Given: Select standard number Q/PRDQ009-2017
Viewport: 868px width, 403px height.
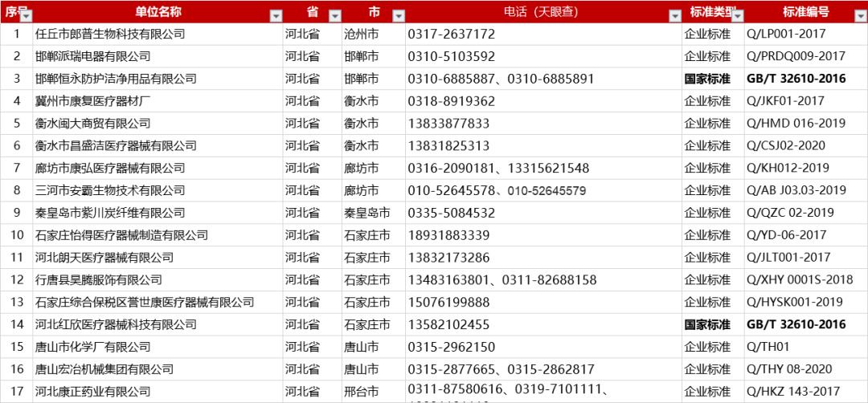Looking at the screenshot, I should click(806, 56).
